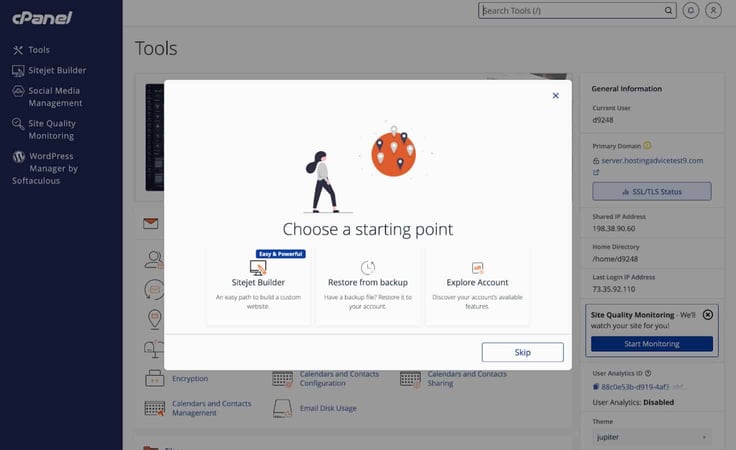
Task: Close the starting point dialog
Action: (556, 96)
